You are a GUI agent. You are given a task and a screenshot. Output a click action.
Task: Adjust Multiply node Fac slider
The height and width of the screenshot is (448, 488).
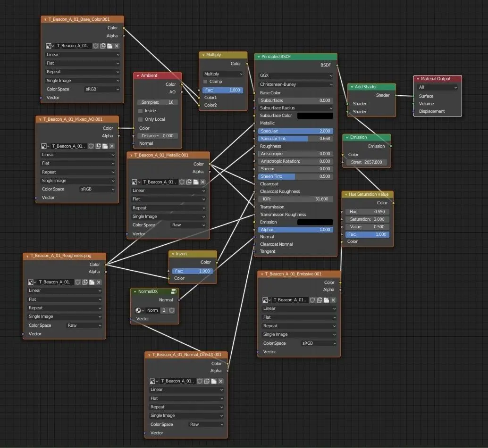point(223,90)
